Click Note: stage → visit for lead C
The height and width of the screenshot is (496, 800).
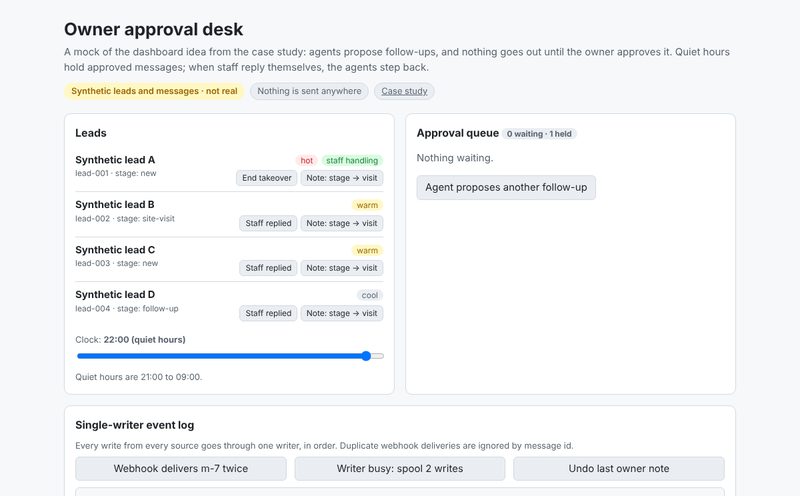pos(342,268)
